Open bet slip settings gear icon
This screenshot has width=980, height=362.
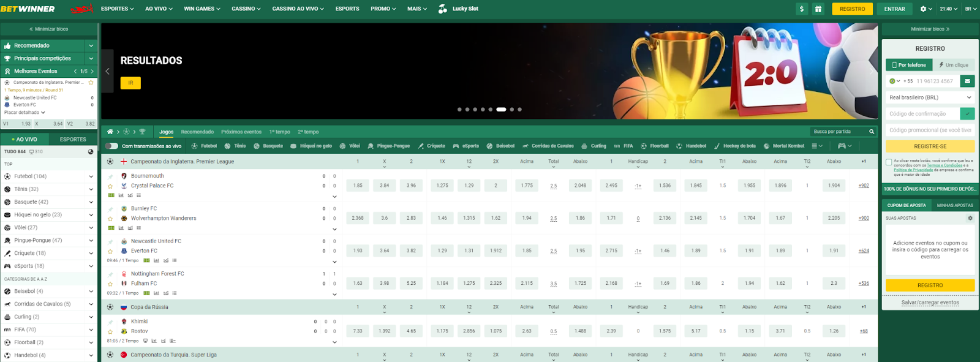pyautogui.click(x=970, y=218)
